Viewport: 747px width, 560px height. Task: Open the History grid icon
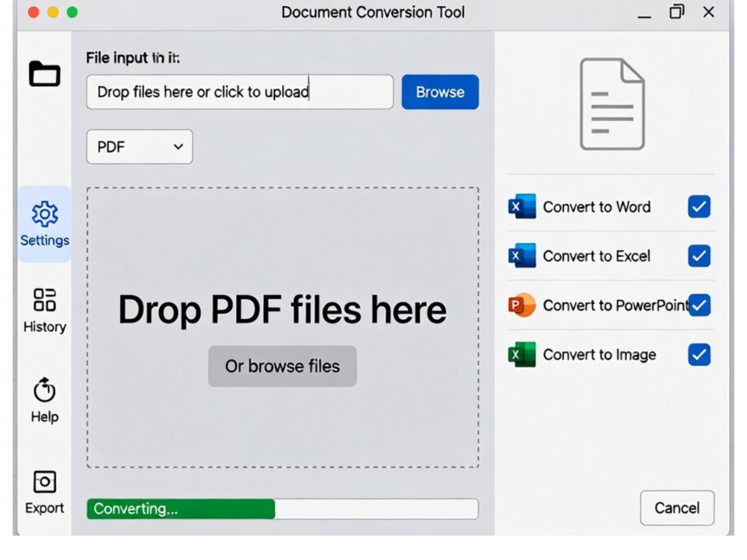coord(45,300)
